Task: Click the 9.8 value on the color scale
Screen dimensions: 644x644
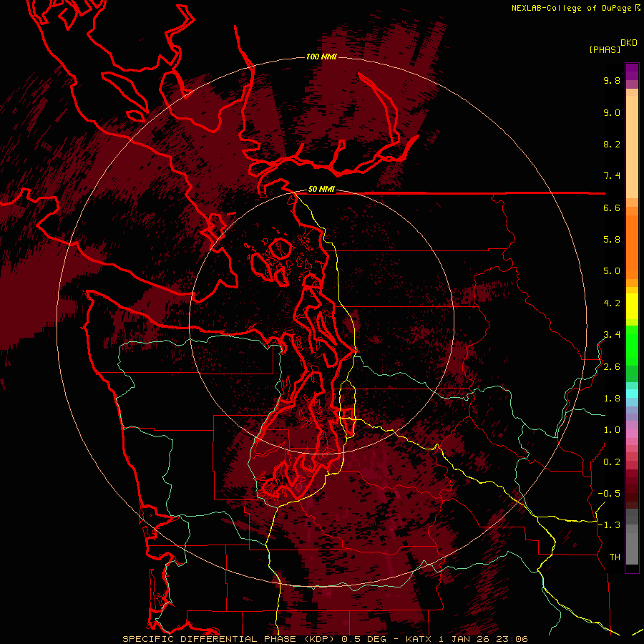Action: click(612, 80)
